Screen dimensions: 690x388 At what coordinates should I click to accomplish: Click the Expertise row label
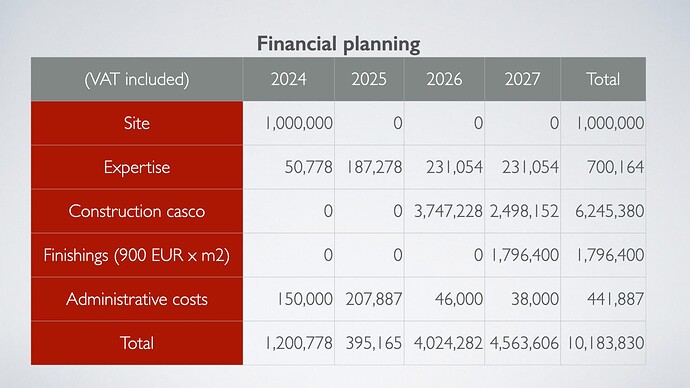137,167
